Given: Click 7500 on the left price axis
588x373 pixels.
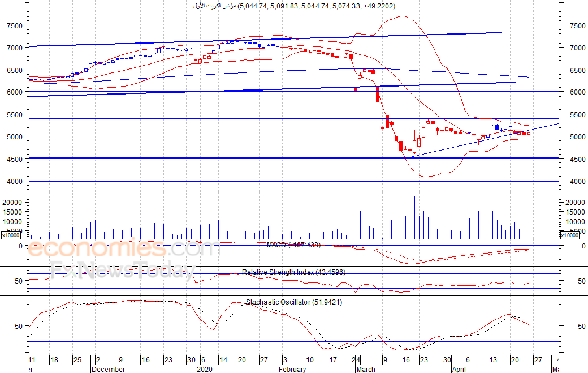Looking at the screenshot, I should [x=15, y=26].
